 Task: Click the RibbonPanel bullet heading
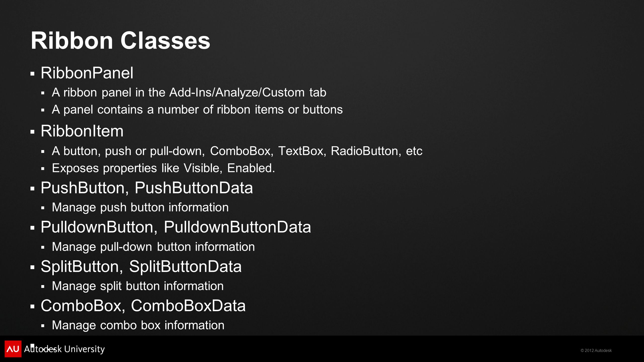pyautogui.click(x=87, y=73)
